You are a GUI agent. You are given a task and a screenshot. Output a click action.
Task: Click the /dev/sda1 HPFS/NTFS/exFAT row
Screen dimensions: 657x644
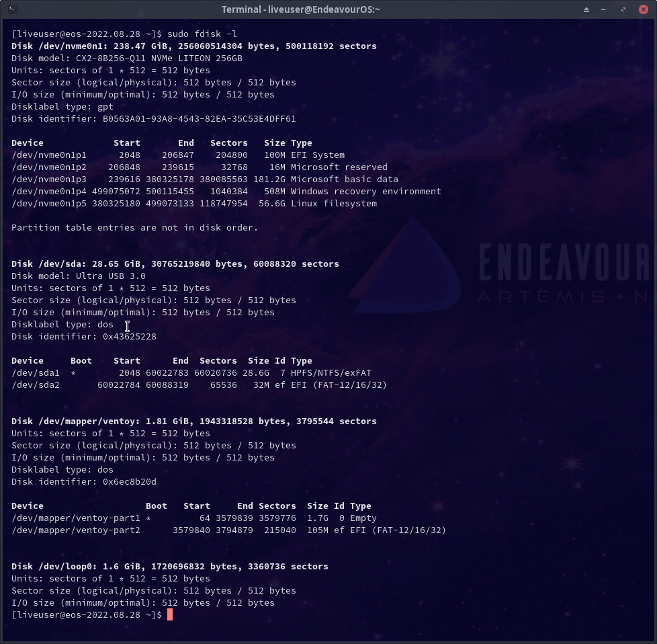(191, 372)
